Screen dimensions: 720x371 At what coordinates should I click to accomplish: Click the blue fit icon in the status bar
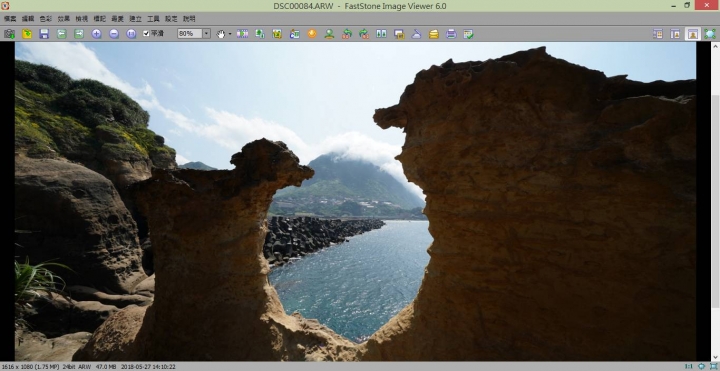pyautogui.click(x=702, y=366)
